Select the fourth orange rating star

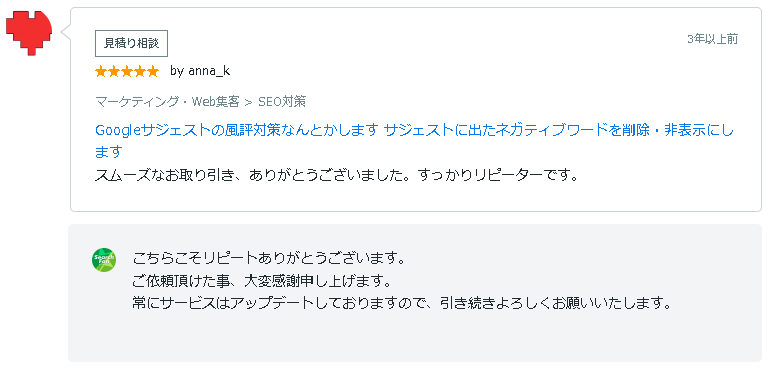click(139, 72)
